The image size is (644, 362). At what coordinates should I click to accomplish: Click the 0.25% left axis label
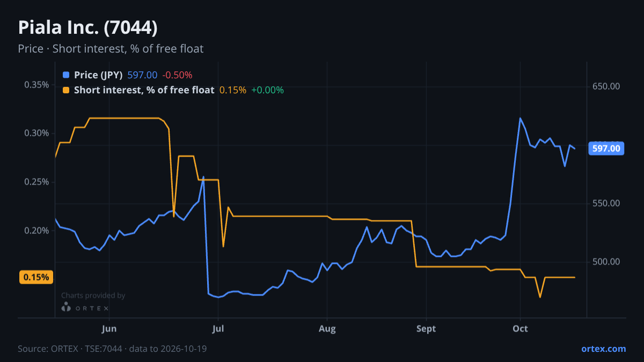(x=36, y=182)
